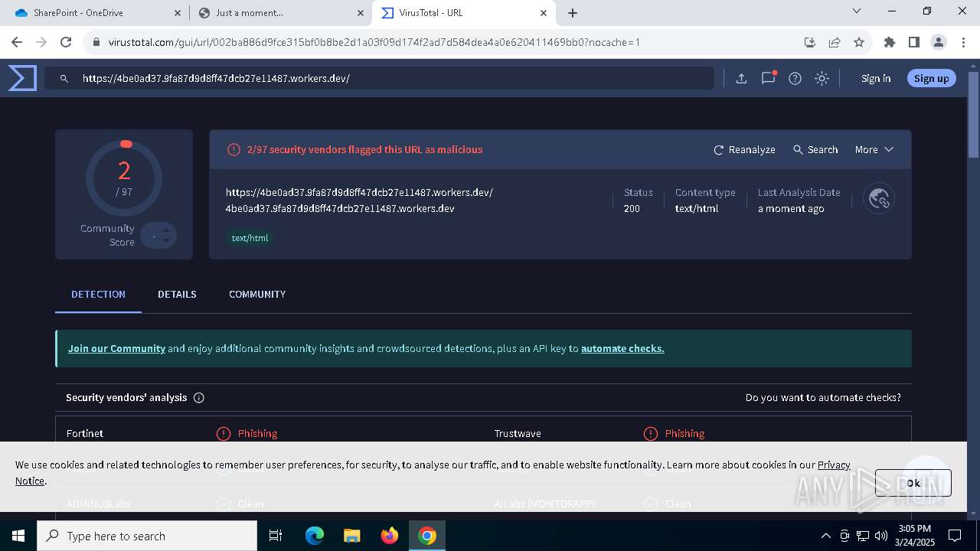Image resolution: width=980 pixels, height=551 pixels.
Task: Open the Windows notification center icon
Action: click(955, 536)
